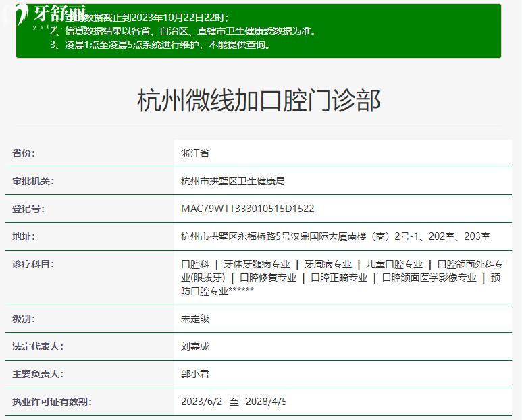Click the page title 杭州微线加口腔门诊部
The image size is (522, 420).
click(x=259, y=101)
